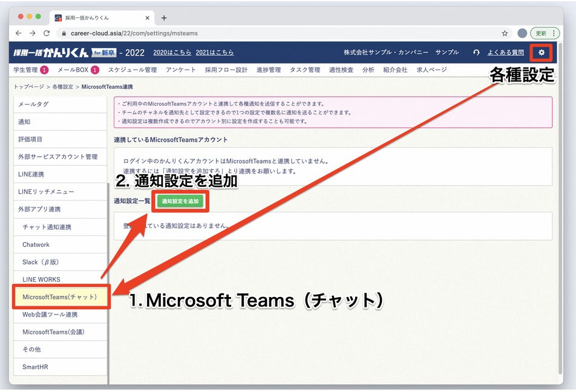Screen dimensions: 576x392
Task: Open settings via the gear icon
Action: click(x=542, y=53)
